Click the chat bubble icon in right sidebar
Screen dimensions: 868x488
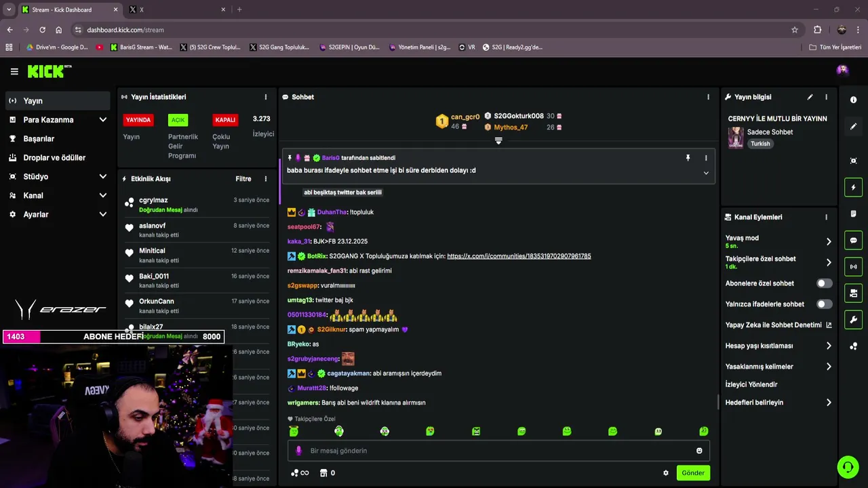[x=853, y=240]
